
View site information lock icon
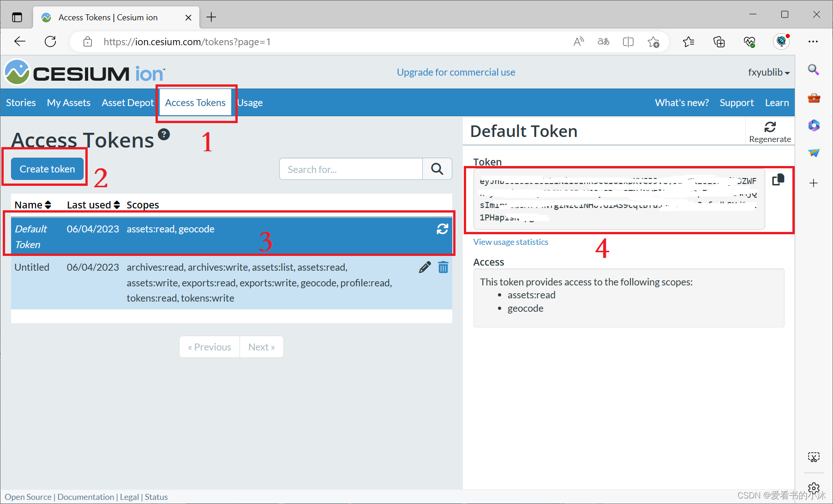(87, 42)
